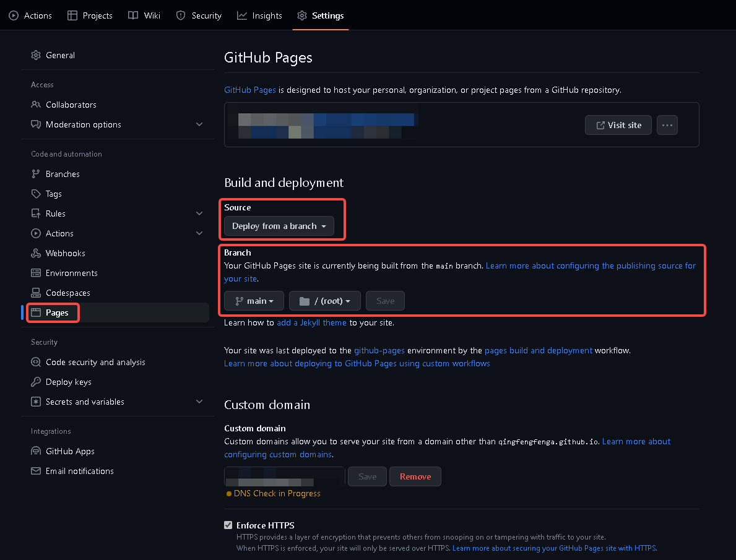736x560 pixels.
Task: Open the Deploy from a branch dropdown
Action: tap(279, 226)
